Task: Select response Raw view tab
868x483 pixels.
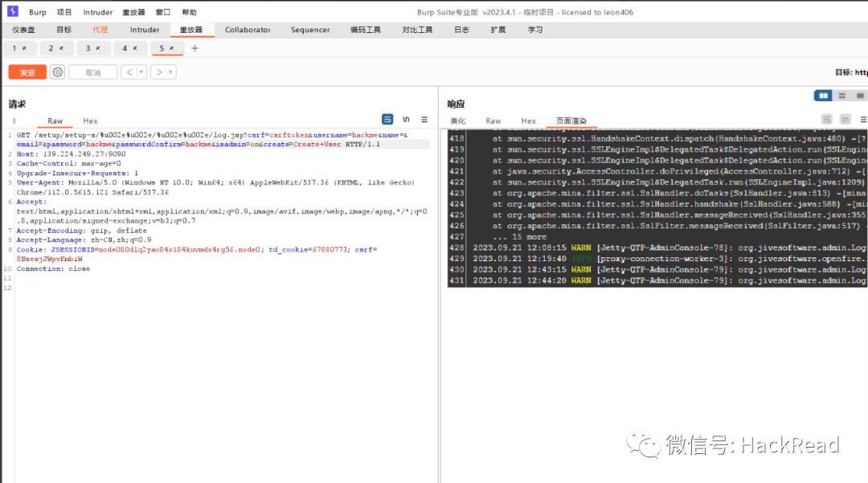Action: point(493,121)
